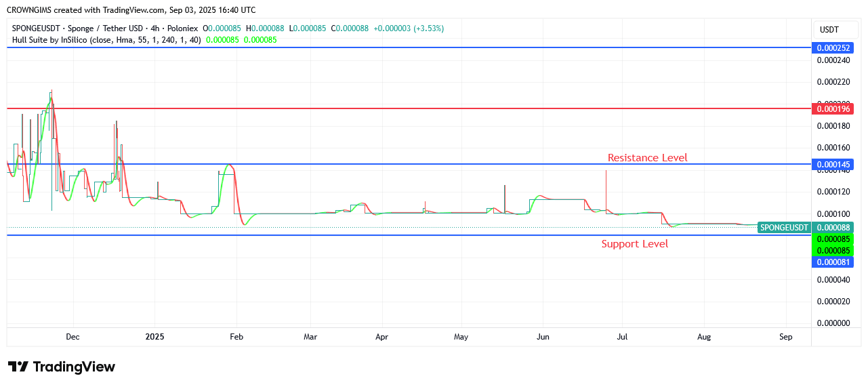This screenshot has height=387, width=868.
Task: Click the 0.000100 price axis tick
Action: point(833,214)
